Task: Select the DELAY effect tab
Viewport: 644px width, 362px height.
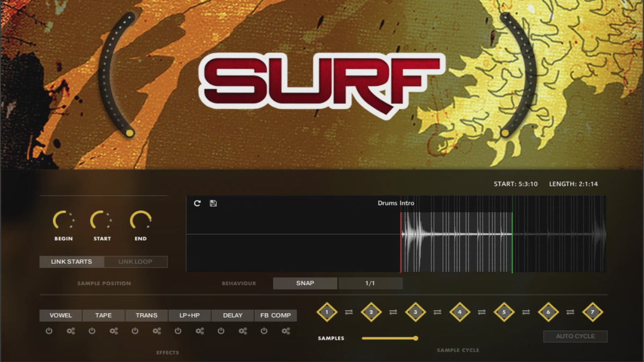Action: pyautogui.click(x=232, y=315)
